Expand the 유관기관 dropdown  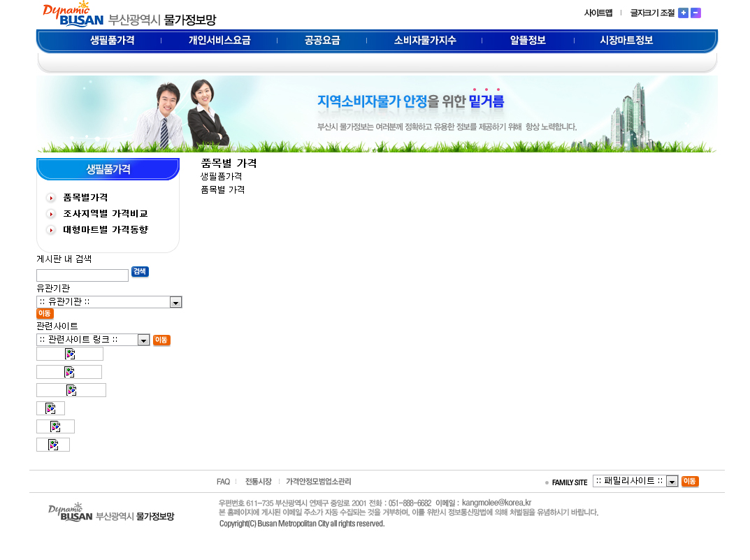(x=109, y=302)
